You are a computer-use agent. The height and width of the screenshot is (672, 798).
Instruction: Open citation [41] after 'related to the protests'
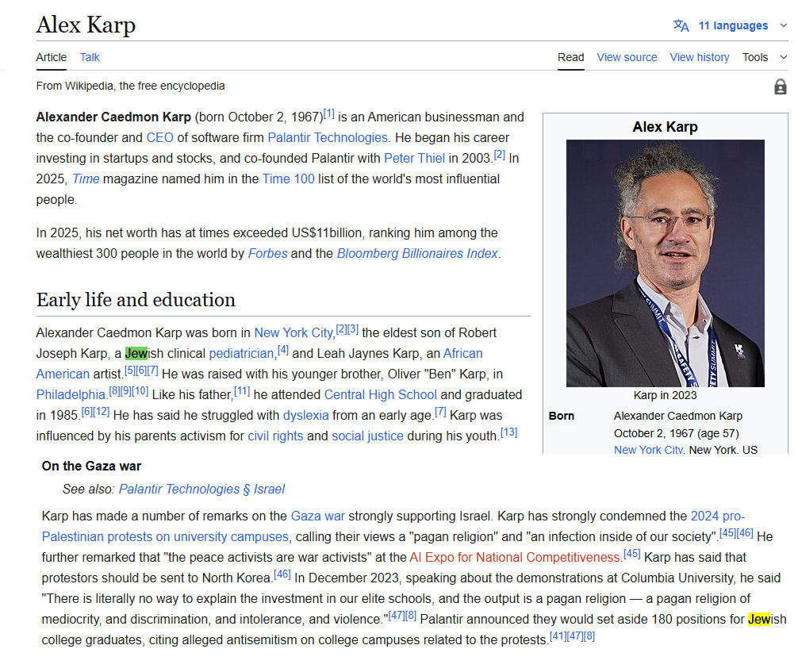coord(558,636)
